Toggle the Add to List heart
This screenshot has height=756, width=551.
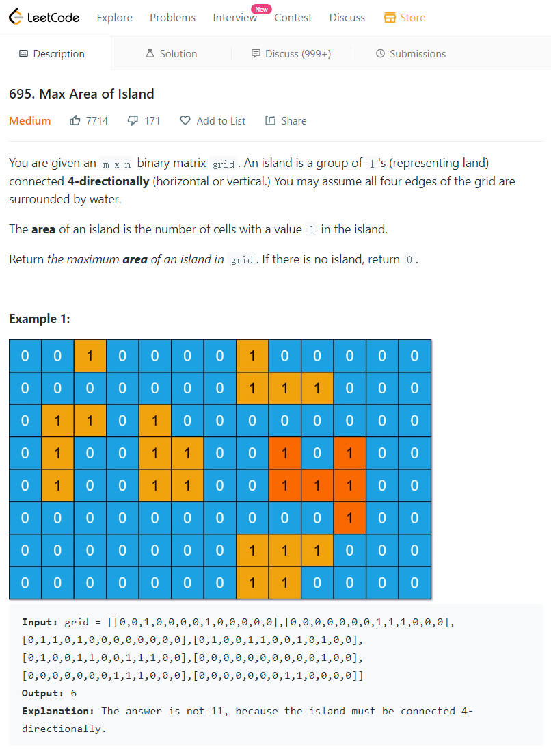[x=185, y=120]
